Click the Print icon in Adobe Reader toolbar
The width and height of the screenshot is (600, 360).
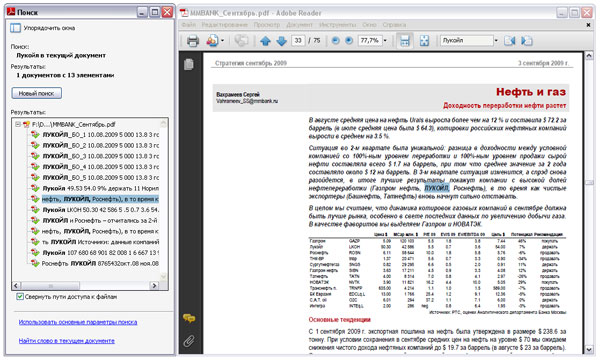click(192, 41)
